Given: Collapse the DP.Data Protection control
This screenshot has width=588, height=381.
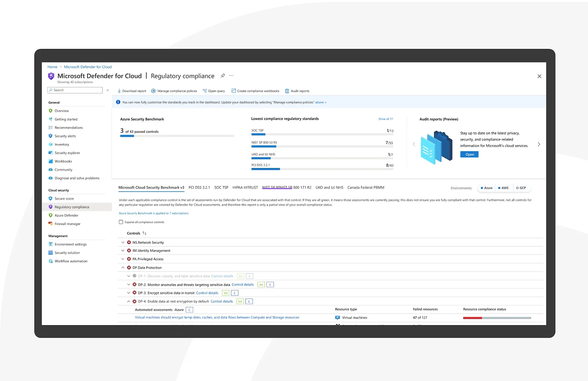Looking at the screenshot, I should (x=123, y=268).
